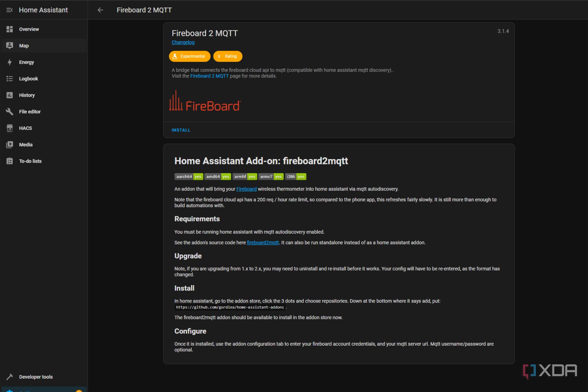Click the aarch64 yes architecture badge
This screenshot has height=392, width=588.
coord(189,177)
